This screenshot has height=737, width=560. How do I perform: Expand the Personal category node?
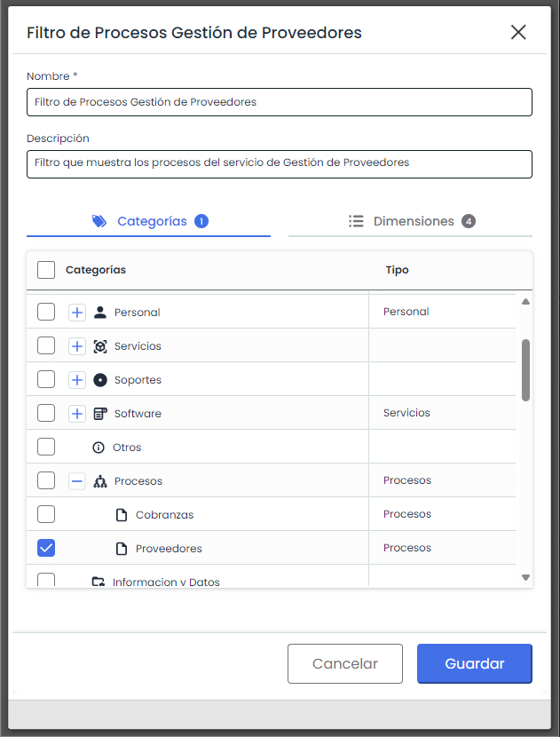coord(77,313)
